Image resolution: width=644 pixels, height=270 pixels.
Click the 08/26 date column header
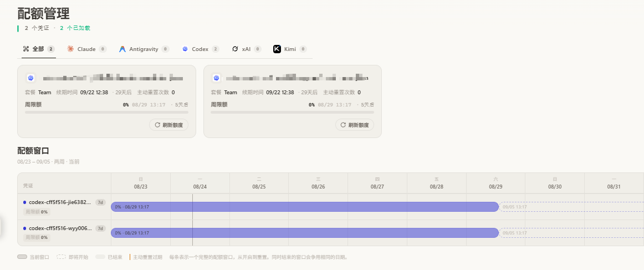pyautogui.click(x=318, y=183)
